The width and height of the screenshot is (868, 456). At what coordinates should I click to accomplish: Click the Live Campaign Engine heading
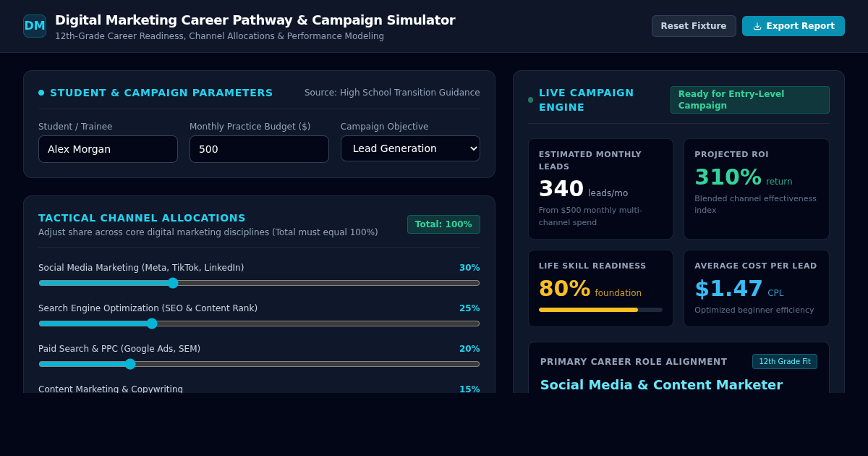[586, 100]
